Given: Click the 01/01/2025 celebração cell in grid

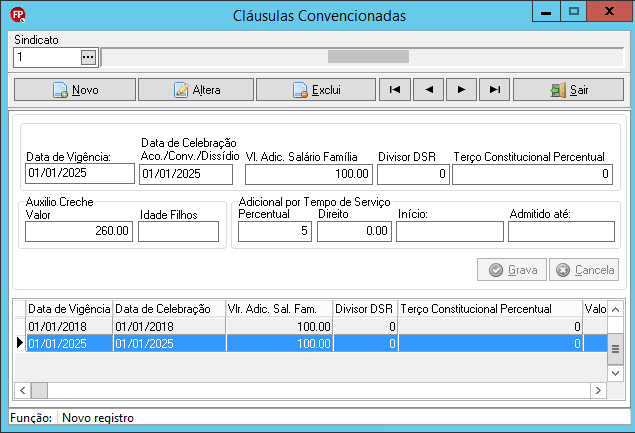Looking at the screenshot, I should click(169, 343).
